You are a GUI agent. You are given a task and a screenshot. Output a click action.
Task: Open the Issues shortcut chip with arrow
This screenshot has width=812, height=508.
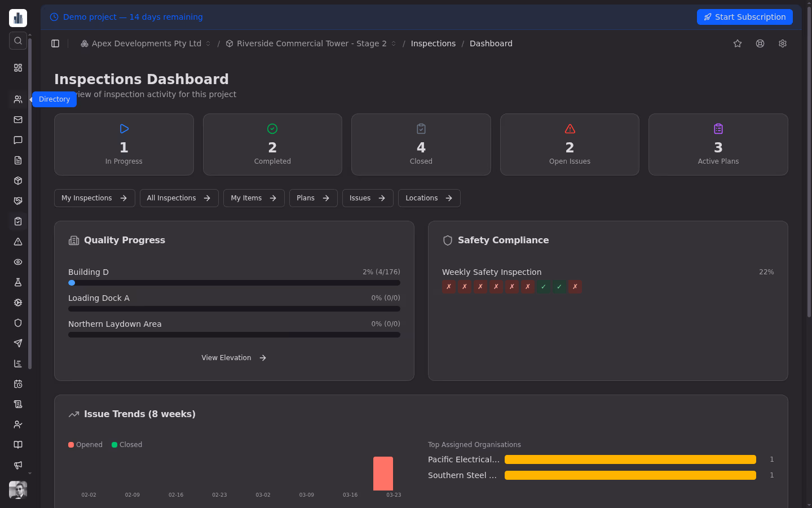[368, 198]
